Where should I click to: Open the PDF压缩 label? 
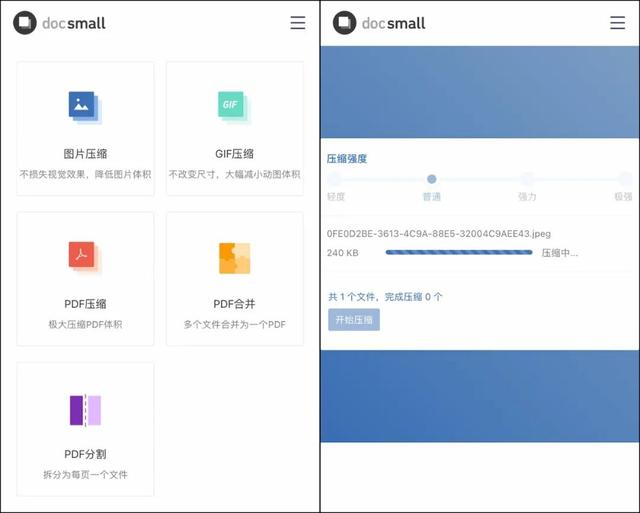pos(85,304)
